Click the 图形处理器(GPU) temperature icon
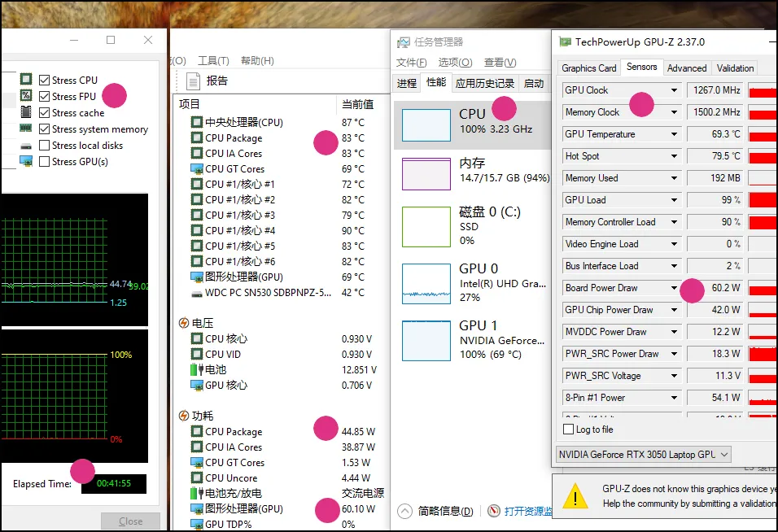 coord(197,277)
